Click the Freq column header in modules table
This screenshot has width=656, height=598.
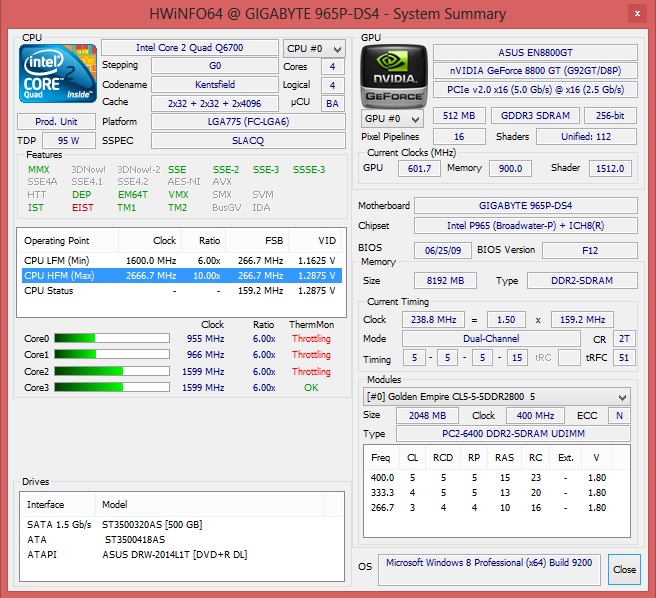point(381,458)
